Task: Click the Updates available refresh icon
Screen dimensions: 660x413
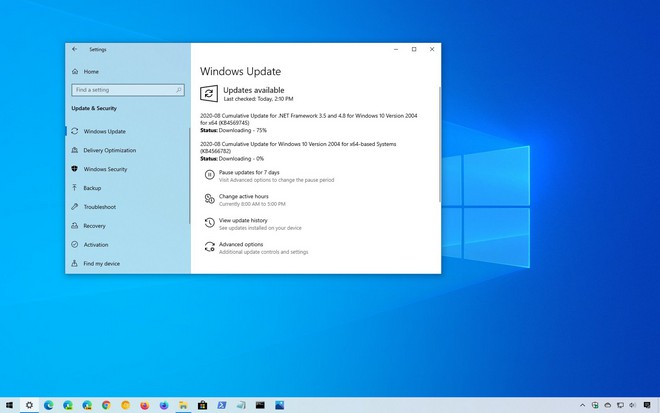Action: [x=209, y=93]
